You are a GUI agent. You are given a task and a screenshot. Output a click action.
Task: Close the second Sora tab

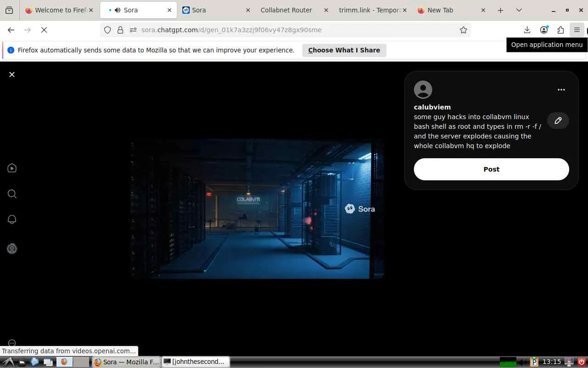pos(248,10)
